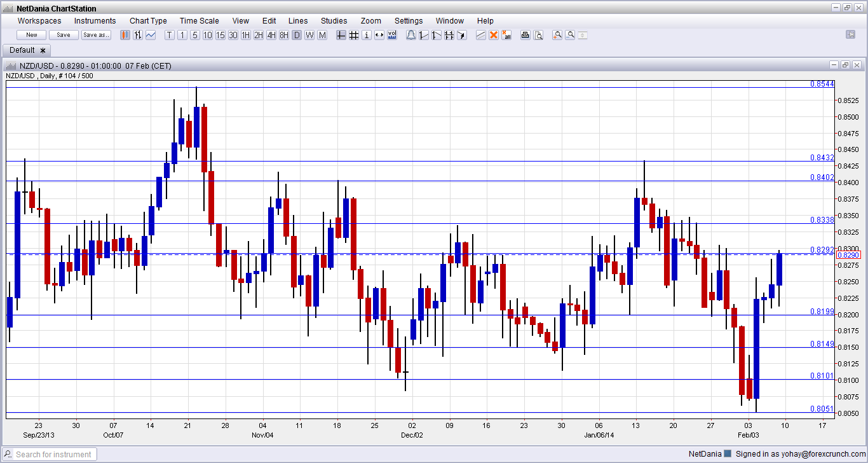This screenshot has width=868, height=463.
Task: Select the three-vertical-bars line tool icon
Action: coord(449,35)
